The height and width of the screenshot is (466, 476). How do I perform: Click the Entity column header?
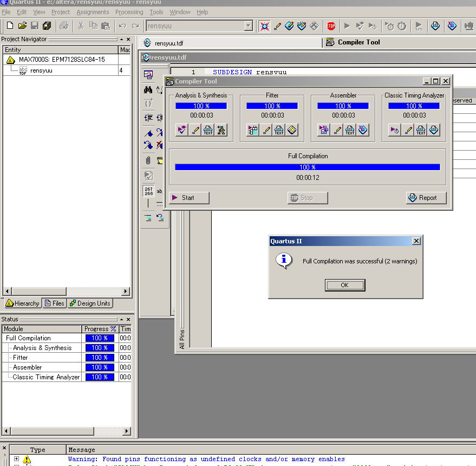pyautogui.click(x=60, y=50)
